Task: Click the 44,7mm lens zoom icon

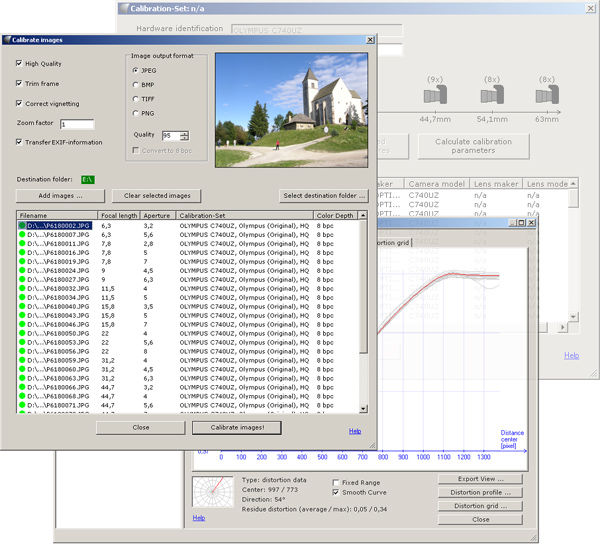Action: pos(435,94)
